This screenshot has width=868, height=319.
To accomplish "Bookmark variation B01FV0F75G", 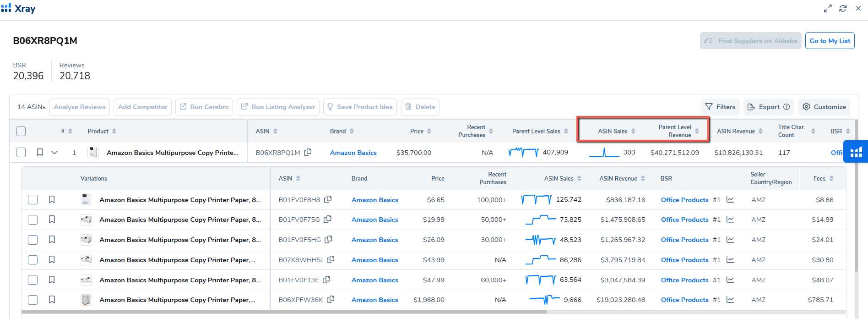I will pyautogui.click(x=52, y=220).
